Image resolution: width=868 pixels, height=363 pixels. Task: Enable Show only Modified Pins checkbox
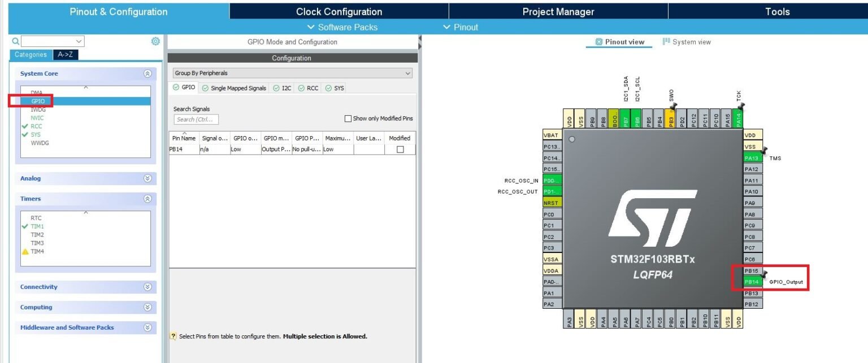tap(348, 119)
